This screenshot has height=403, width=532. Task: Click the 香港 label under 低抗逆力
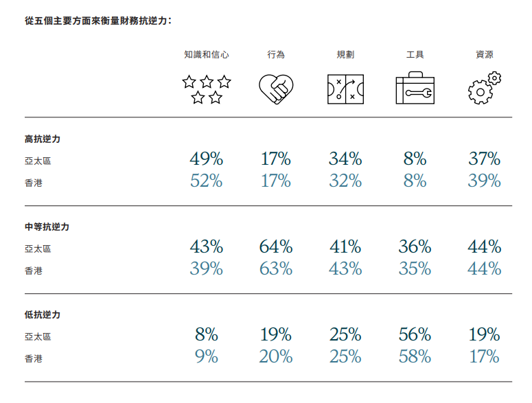(34, 358)
